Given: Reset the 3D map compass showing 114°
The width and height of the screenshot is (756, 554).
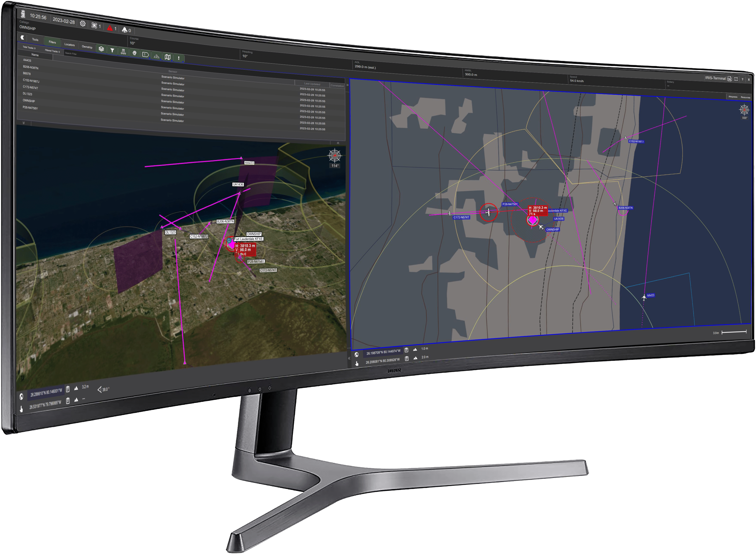Looking at the screenshot, I should pyautogui.click(x=335, y=156).
